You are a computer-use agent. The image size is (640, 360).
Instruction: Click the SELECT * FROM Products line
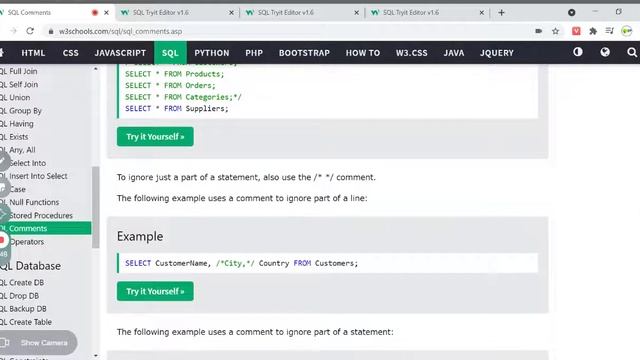pyautogui.click(x=174, y=74)
